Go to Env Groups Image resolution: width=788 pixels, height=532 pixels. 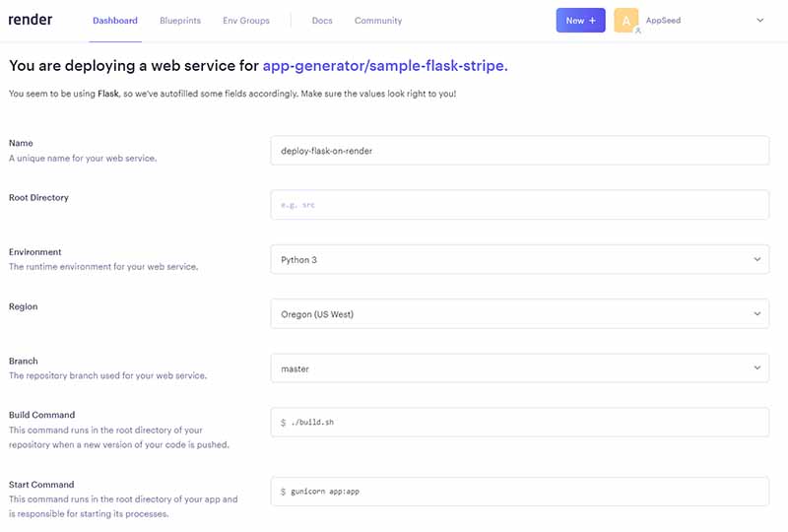coord(245,21)
